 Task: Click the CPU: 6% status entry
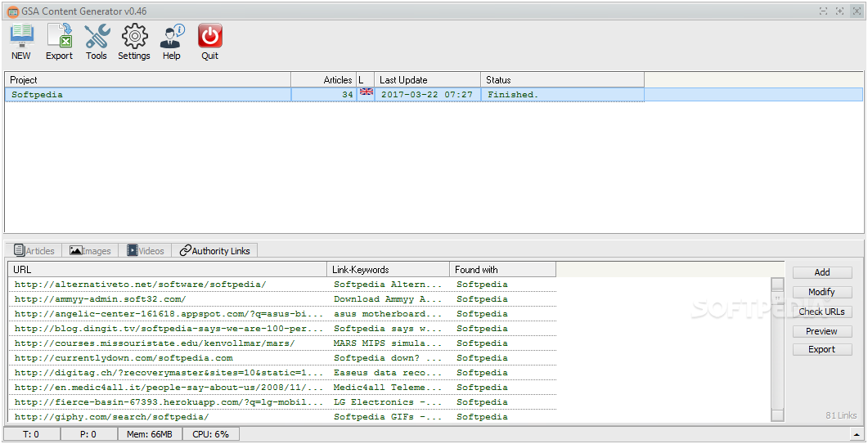(x=210, y=434)
